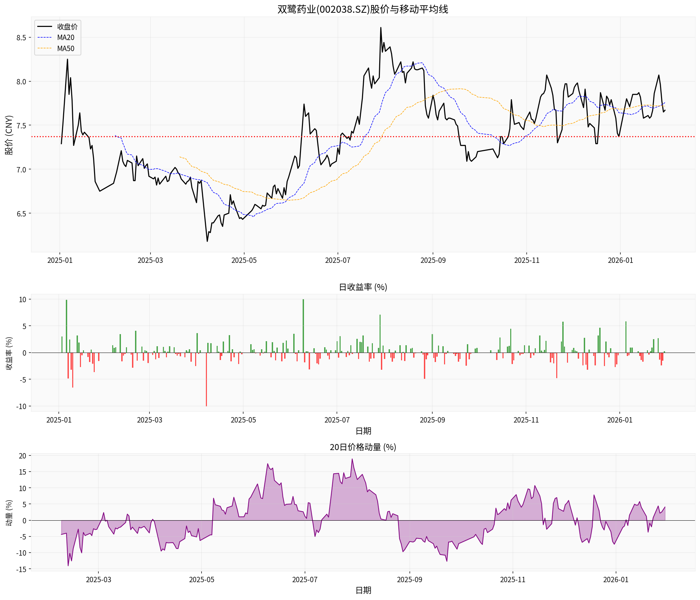Click the 日收益率 (%) subplot title
The image size is (700, 600).
pyautogui.click(x=363, y=287)
